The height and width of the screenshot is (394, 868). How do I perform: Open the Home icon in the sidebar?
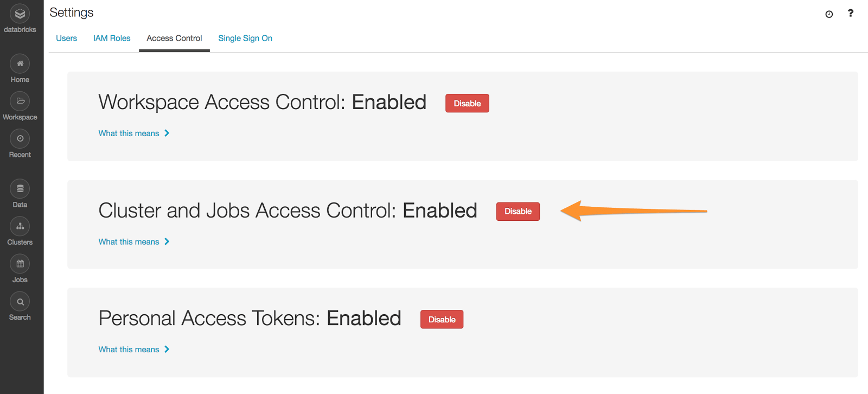coord(20,63)
